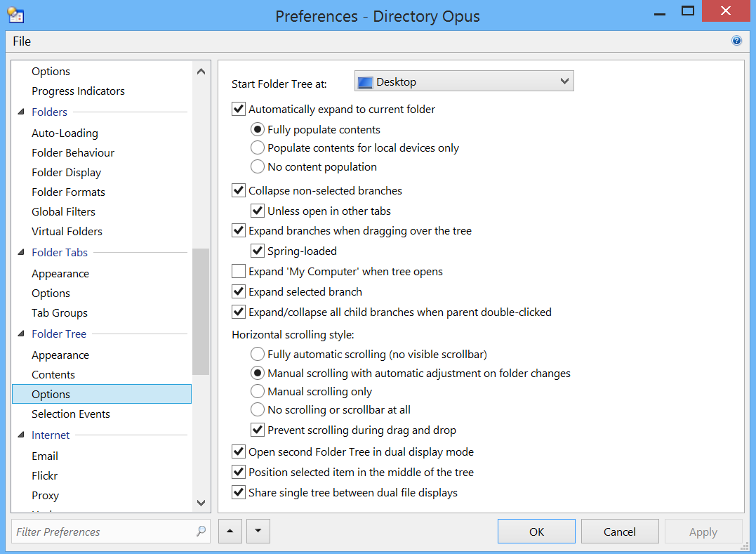The image size is (756, 554).
Task: Select Fully automatic scrolling radio button
Action: click(258, 354)
